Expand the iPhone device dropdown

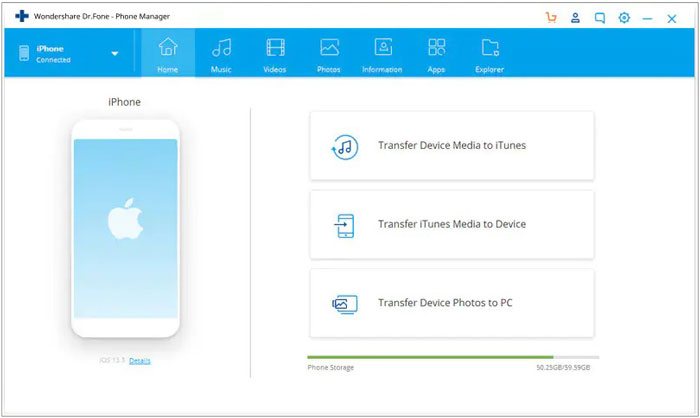115,54
